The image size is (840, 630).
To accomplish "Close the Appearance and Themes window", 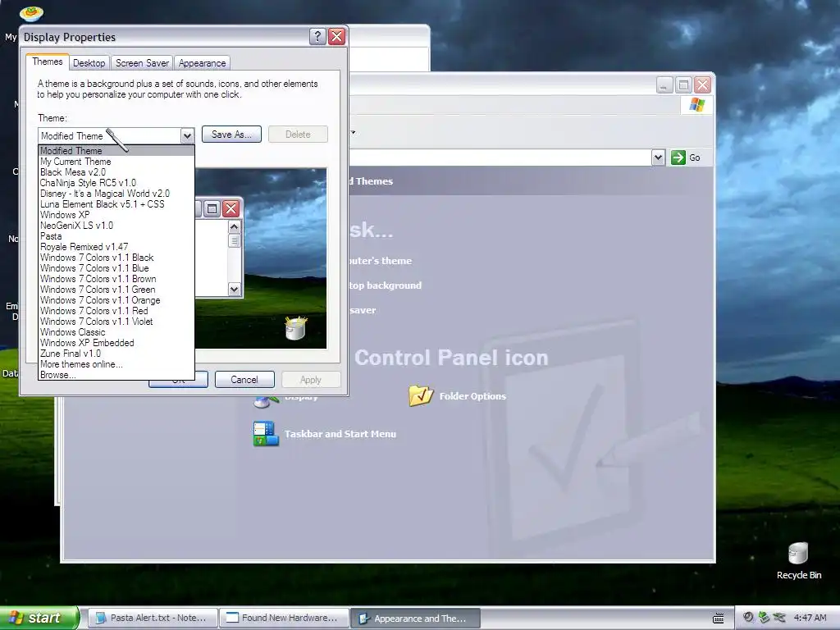I will coord(702,85).
